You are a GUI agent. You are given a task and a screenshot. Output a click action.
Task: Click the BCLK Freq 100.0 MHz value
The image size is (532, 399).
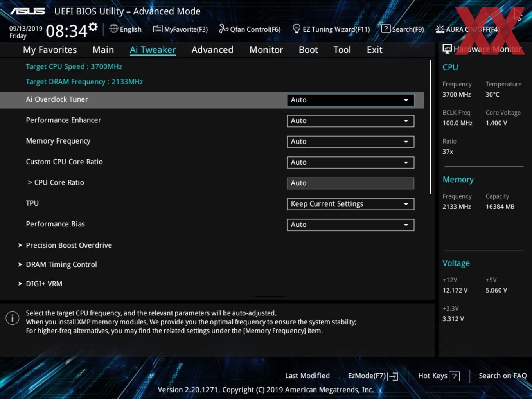click(x=457, y=123)
